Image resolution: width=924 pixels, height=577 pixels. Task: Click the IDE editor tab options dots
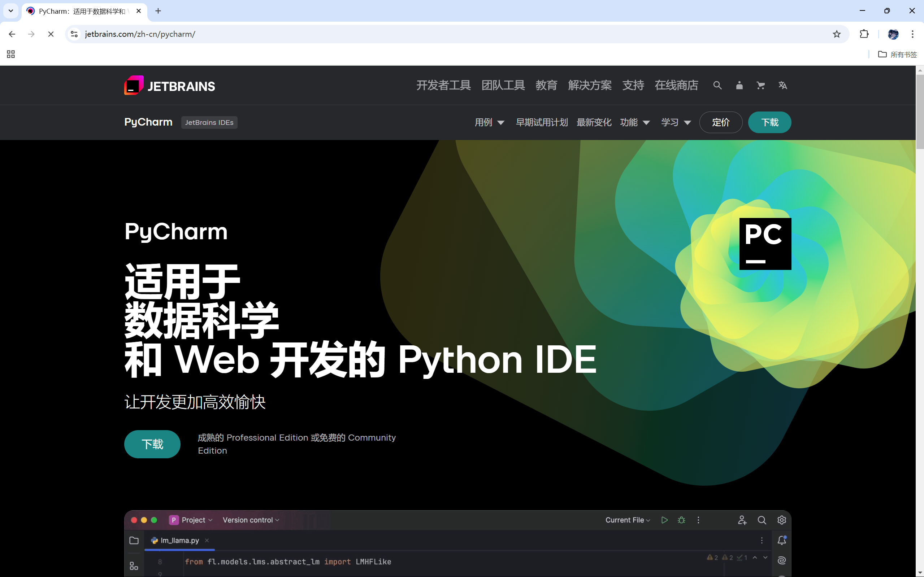(x=762, y=540)
